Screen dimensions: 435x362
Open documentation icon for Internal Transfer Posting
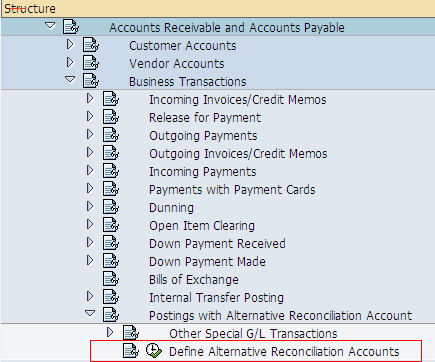coord(111,297)
